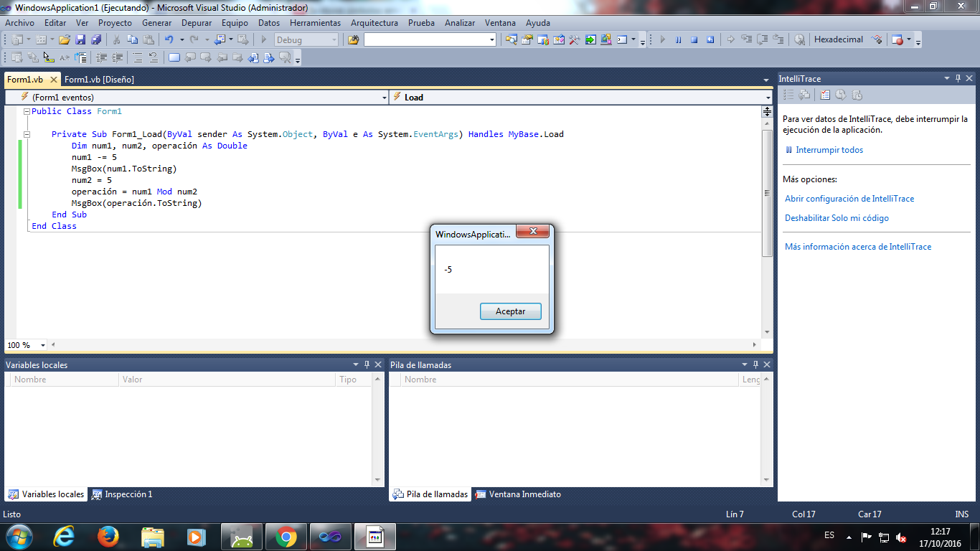980x551 pixels.
Task: Switch to the Ventana Inmediato tab
Action: 518,494
